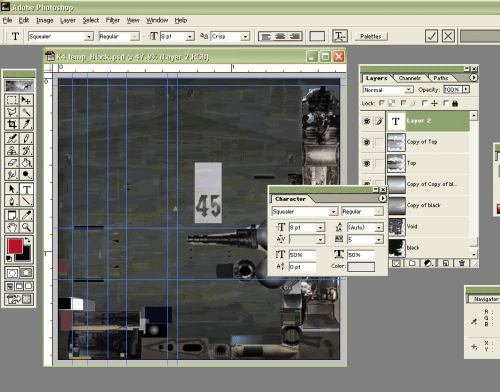Open tracking dropdown in Character panel
Image resolution: width=500 pixels, height=392 pixels.
tap(379, 240)
